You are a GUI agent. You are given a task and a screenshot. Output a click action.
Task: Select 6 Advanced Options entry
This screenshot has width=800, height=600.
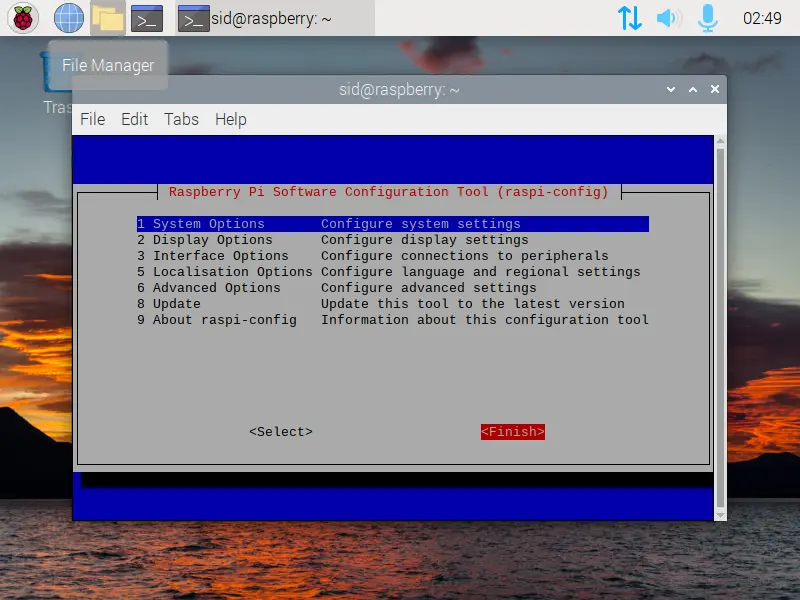tap(393, 288)
